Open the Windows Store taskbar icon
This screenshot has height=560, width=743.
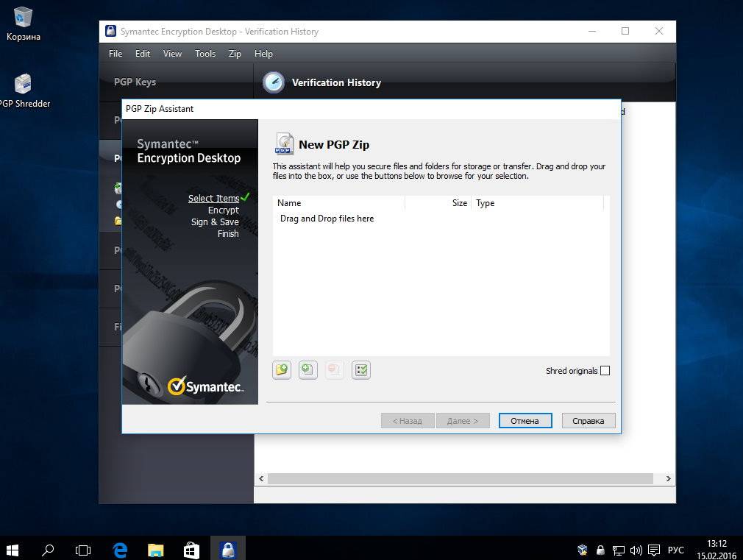[x=191, y=550]
